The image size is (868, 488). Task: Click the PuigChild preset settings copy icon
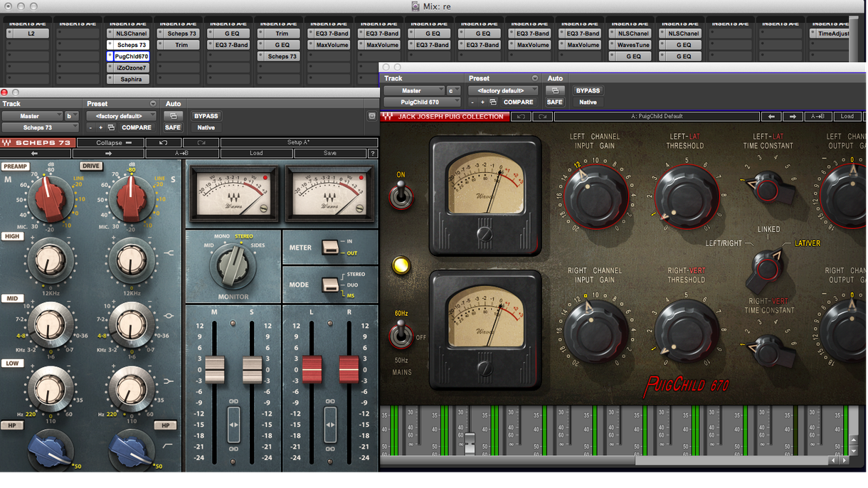[493, 102]
